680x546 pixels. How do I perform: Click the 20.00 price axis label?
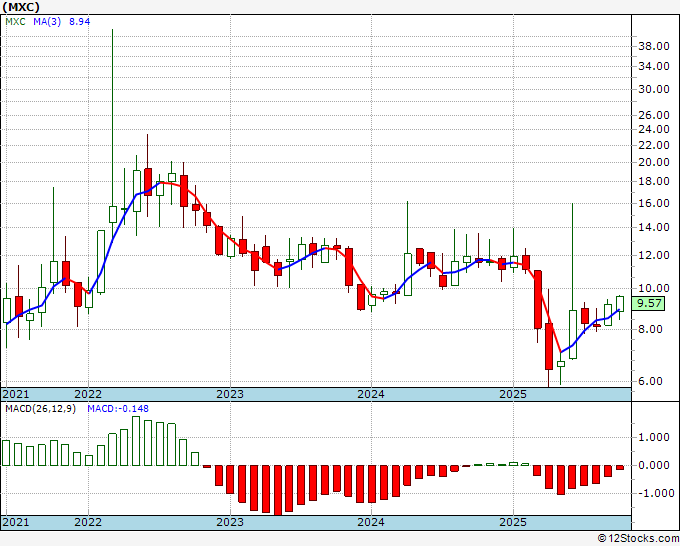click(x=652, y=162)
